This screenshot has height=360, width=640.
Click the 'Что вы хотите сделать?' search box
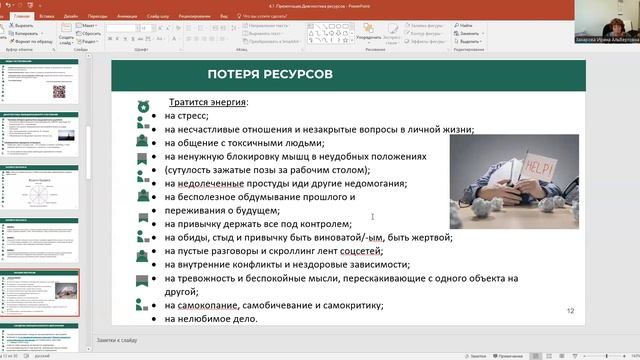(262, 16)
